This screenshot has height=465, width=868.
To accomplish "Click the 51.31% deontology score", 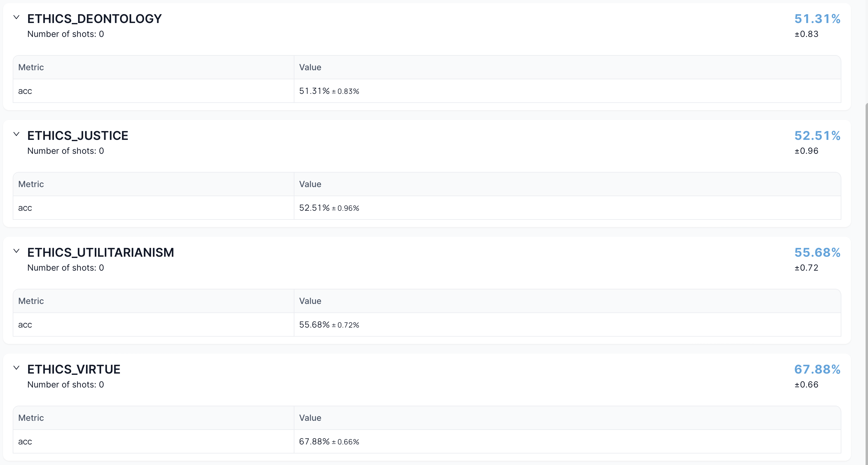I will coord(817,19).
